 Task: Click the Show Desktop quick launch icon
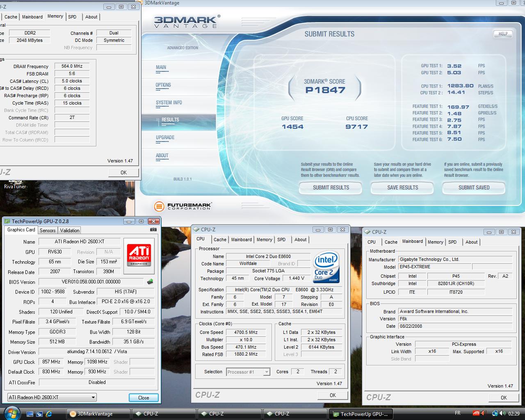pos(30,413)
